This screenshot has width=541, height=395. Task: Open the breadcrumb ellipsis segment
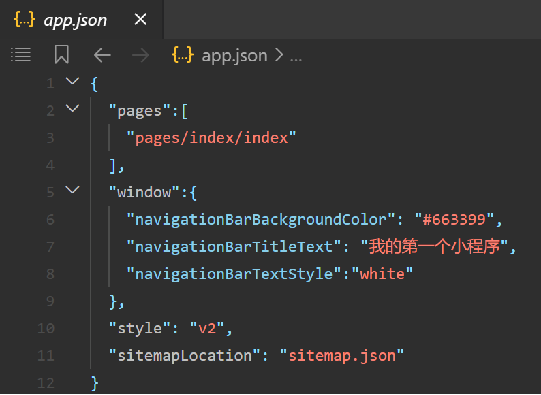(x=296, y=56)
